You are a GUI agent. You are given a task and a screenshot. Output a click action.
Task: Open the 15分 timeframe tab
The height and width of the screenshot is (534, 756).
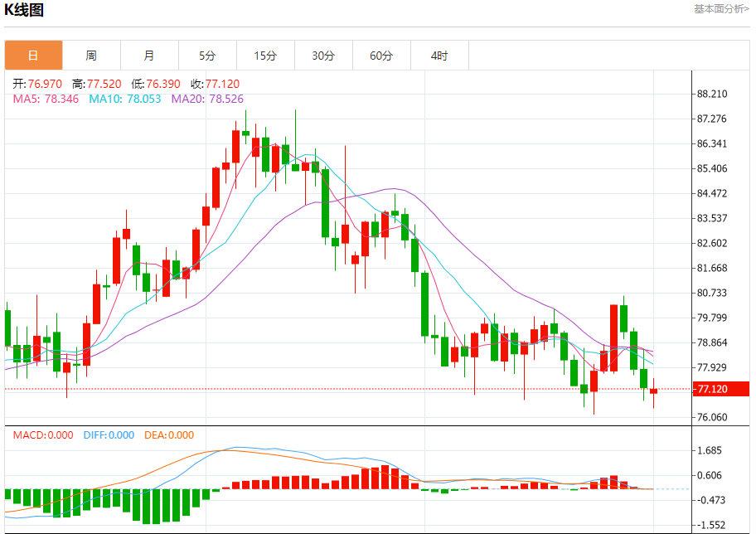265,56
